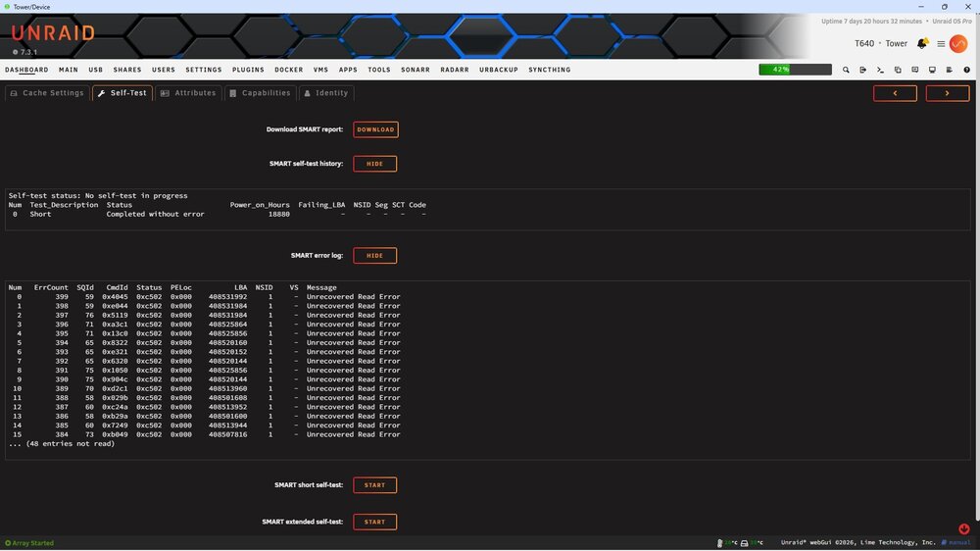
Task: Go to the previous device arrow
Action: click(x=895, y=93)
